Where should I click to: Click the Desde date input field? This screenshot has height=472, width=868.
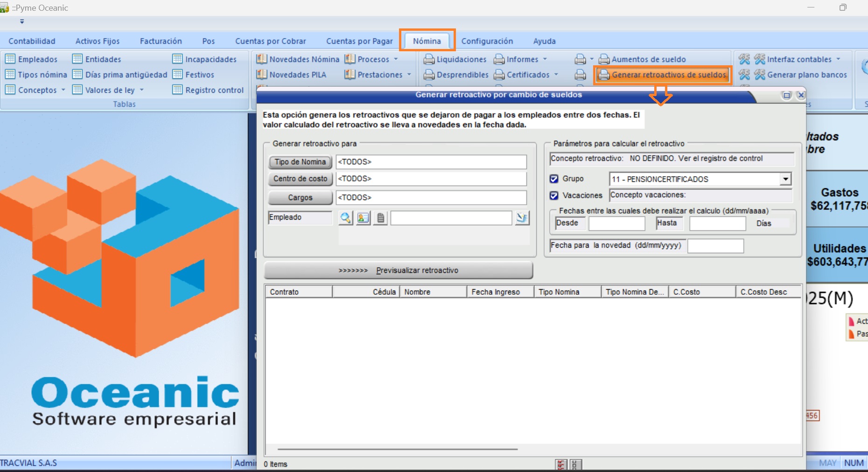(616, 223)
